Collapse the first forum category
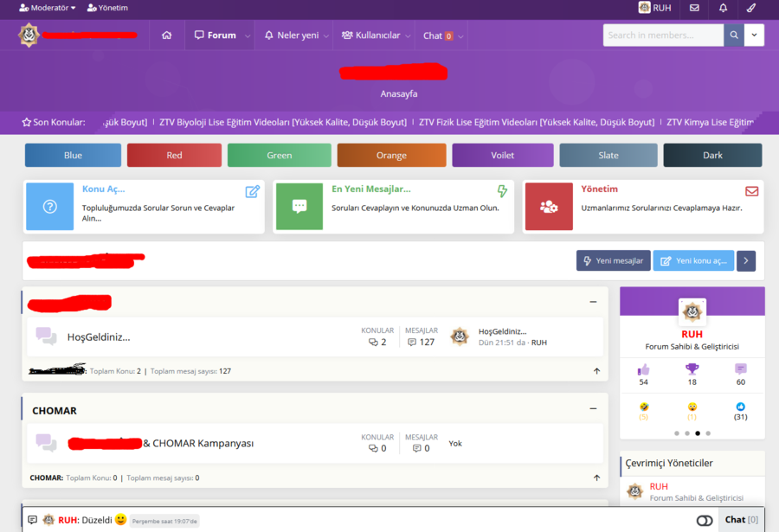The height and width of the screenshot is (532, 779). tap(593, 302)
